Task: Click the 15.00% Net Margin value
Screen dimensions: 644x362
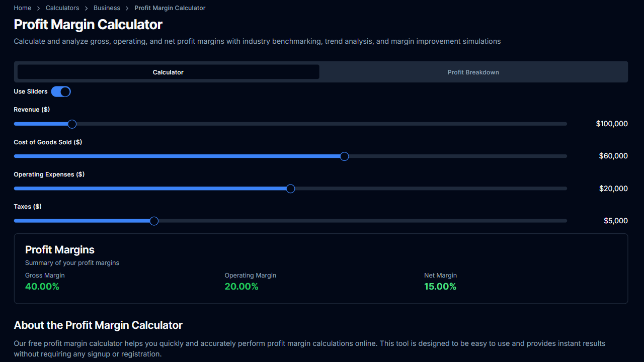Action: (440, 287)
